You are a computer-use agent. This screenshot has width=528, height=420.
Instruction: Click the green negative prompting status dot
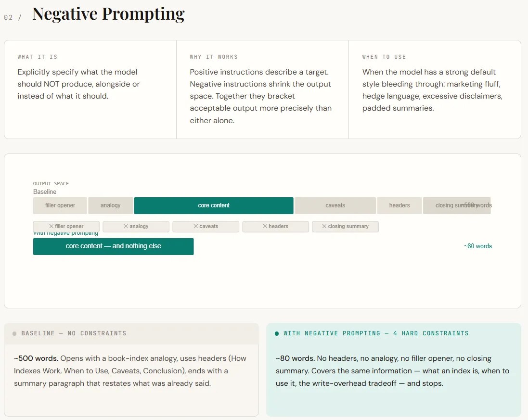tap(277, 333)
